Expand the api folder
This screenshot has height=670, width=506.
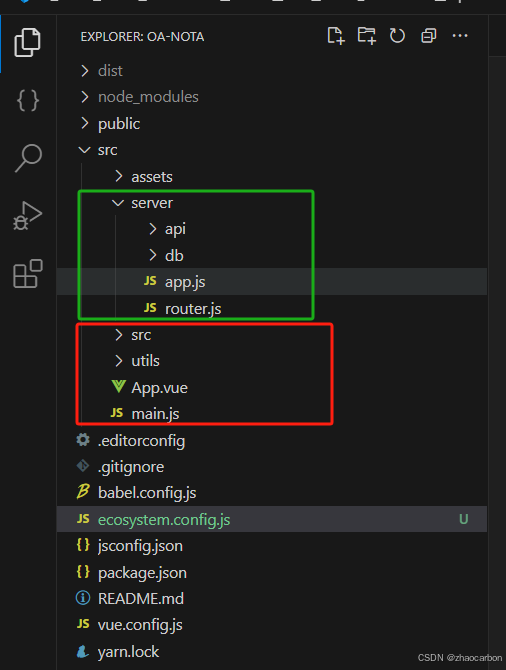[272, 229]
